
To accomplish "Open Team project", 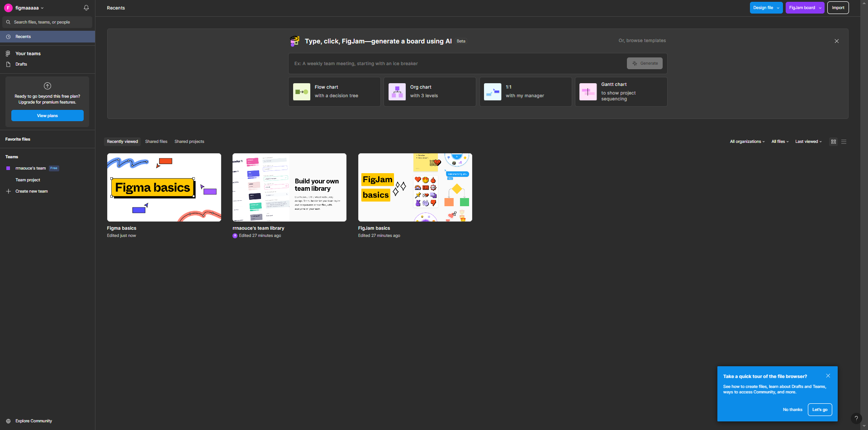I will tap(28, 180).
